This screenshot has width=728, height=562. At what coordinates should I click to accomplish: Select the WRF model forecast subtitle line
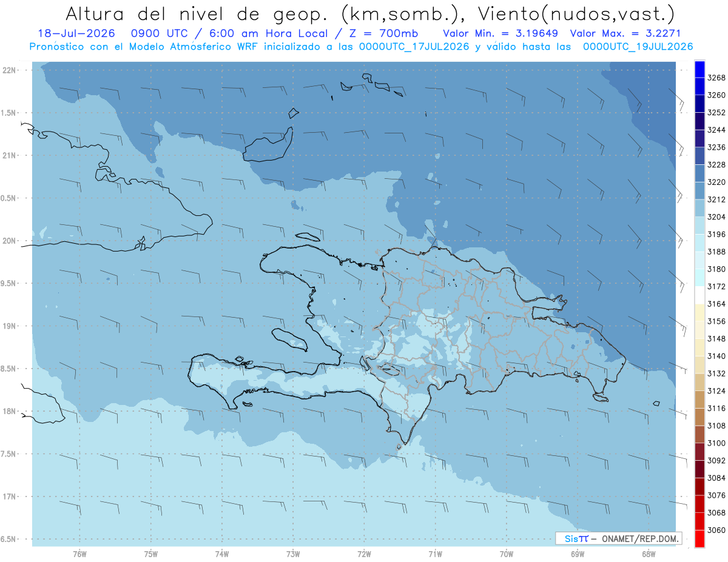click(x=361, y=47)
